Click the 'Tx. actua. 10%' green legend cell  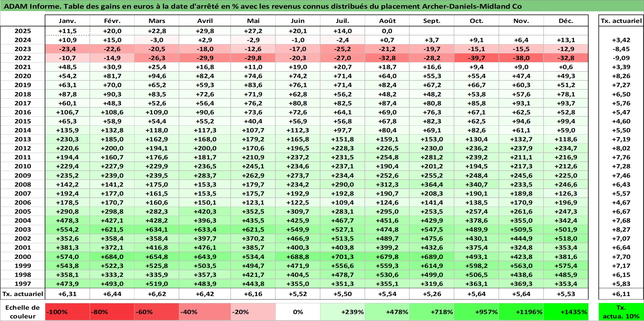pyautogui.click(x=621, y=312)
